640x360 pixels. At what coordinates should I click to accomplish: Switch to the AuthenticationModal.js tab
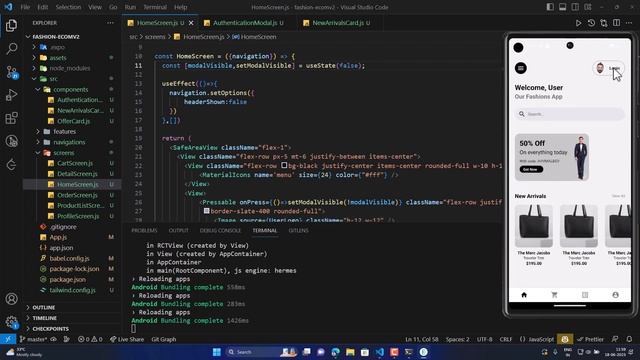tap(245, 23)
